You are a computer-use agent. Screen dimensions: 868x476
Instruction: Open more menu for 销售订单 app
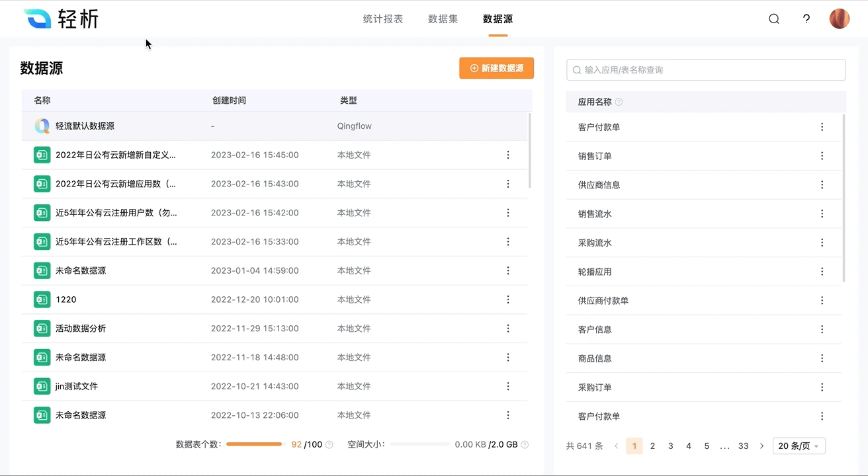point(822,156)
